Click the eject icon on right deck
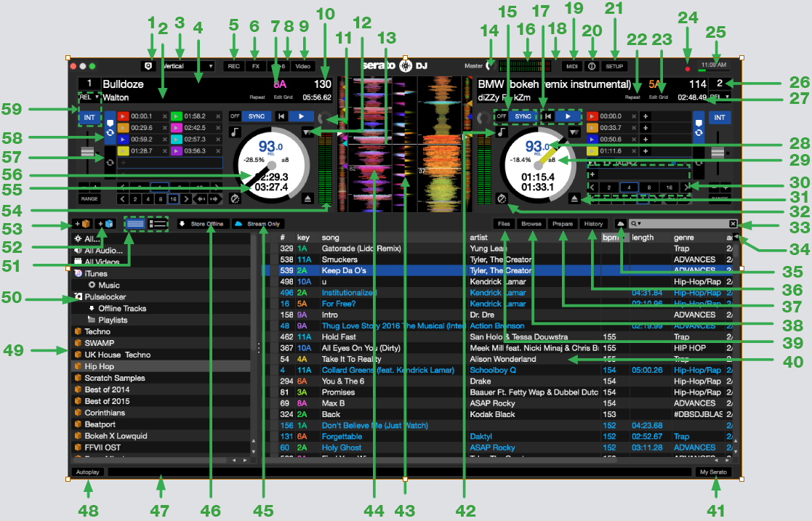The height and width of the screenshot is (521, 812). tap(574, 199)
